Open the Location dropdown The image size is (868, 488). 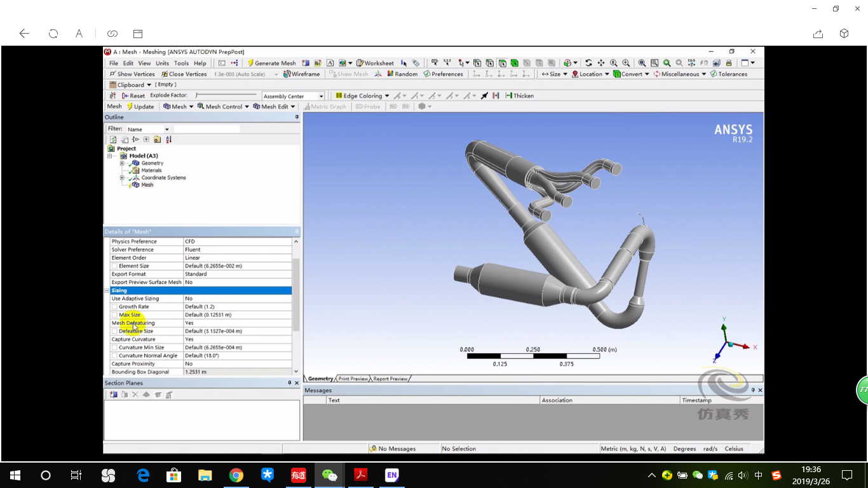pos(590,74)
